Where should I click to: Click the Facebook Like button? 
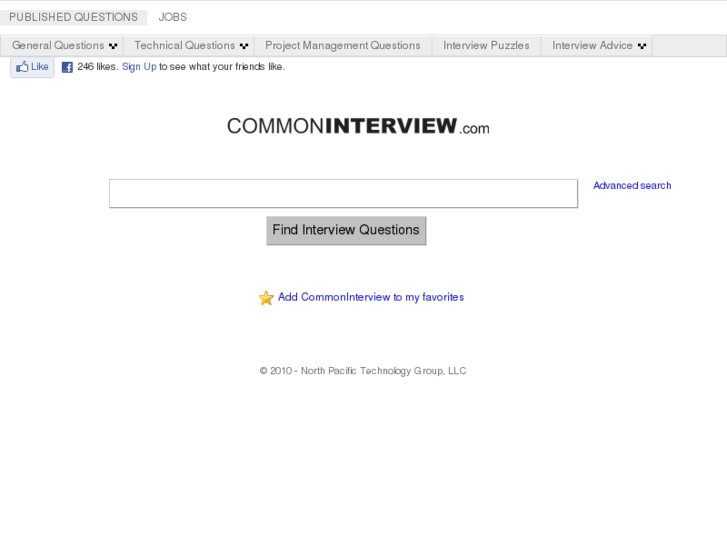(32, 67)
